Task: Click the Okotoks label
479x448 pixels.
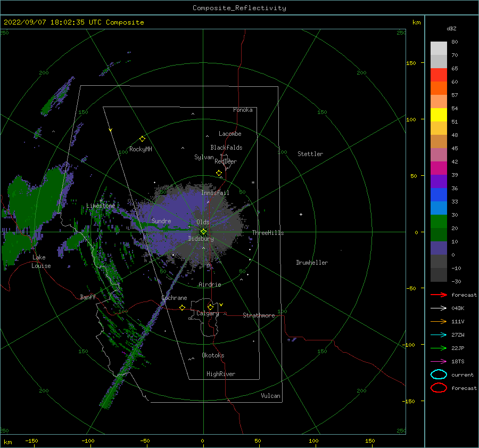Action: tap(213, 355)
